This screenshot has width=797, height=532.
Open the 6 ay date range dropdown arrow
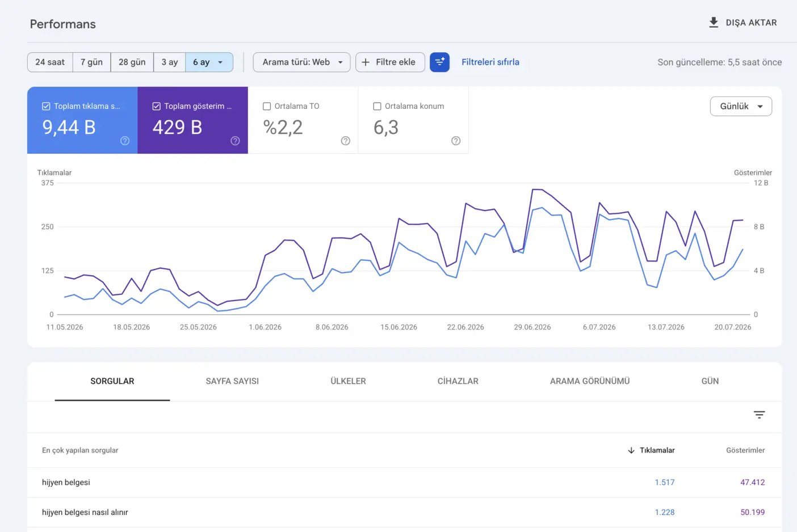click(x=220, y=62)
